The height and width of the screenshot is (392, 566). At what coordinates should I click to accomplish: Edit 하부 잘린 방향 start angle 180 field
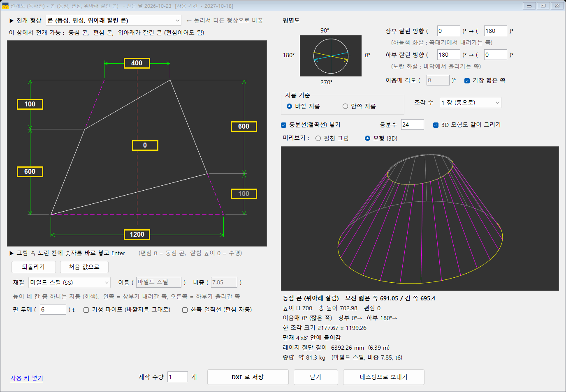(449, 55)
